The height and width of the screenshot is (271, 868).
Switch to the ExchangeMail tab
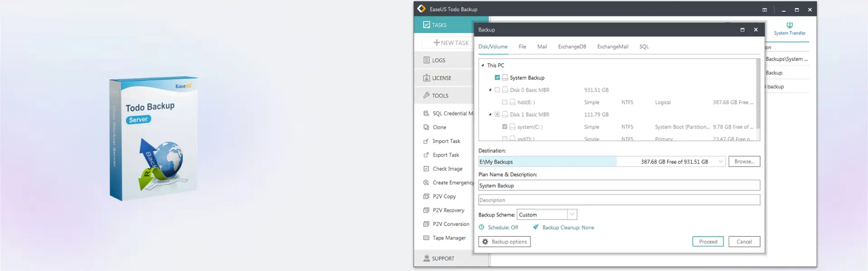613,47
